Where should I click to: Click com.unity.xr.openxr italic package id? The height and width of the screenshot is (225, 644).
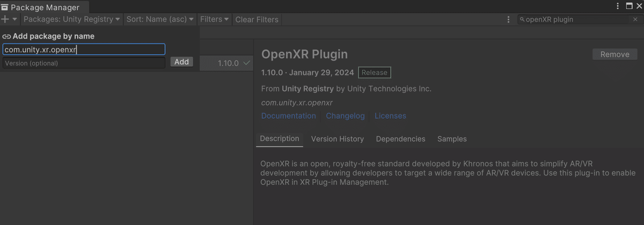coord(297,103)
